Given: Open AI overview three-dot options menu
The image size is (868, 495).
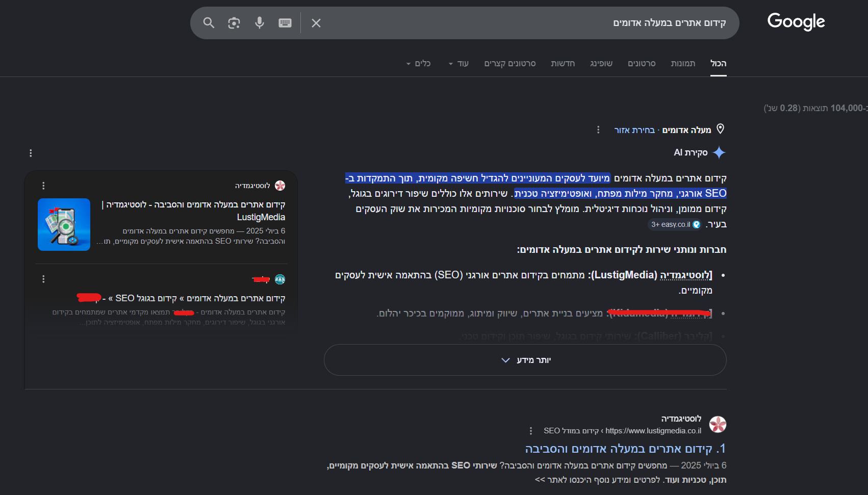Looking at the screenshot, I should (31, 153).
